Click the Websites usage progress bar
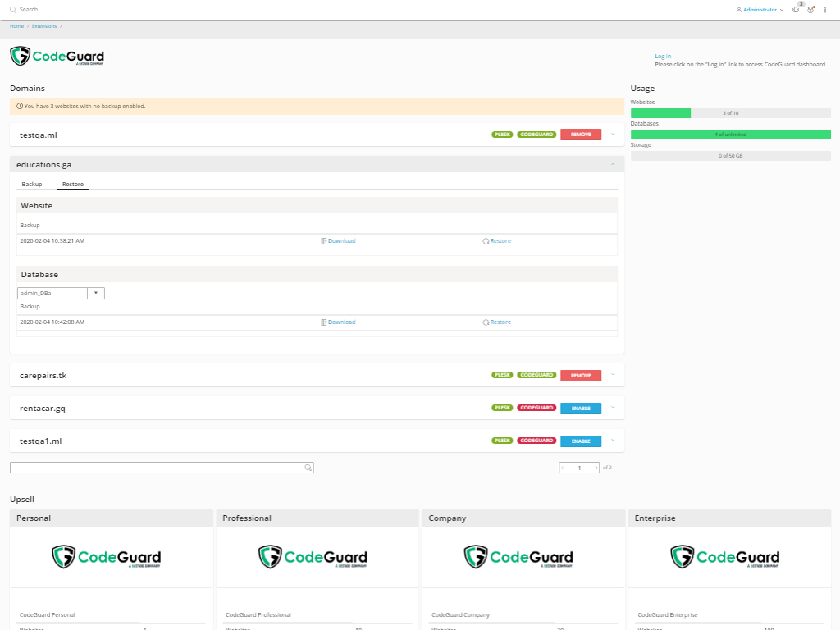Image resolution: width=840 pixels, height=630 pixels. click(x=730, y=113)
